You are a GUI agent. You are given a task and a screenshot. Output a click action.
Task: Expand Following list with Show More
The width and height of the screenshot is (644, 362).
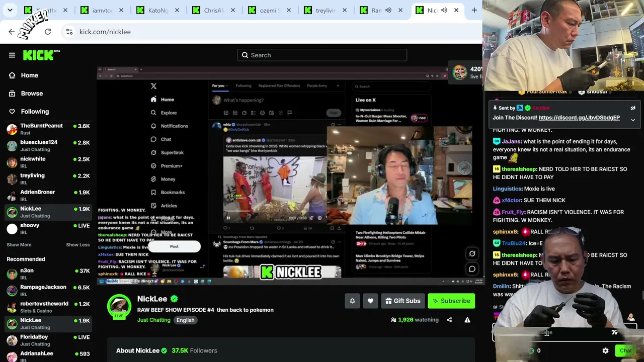(x=19, y=245)
